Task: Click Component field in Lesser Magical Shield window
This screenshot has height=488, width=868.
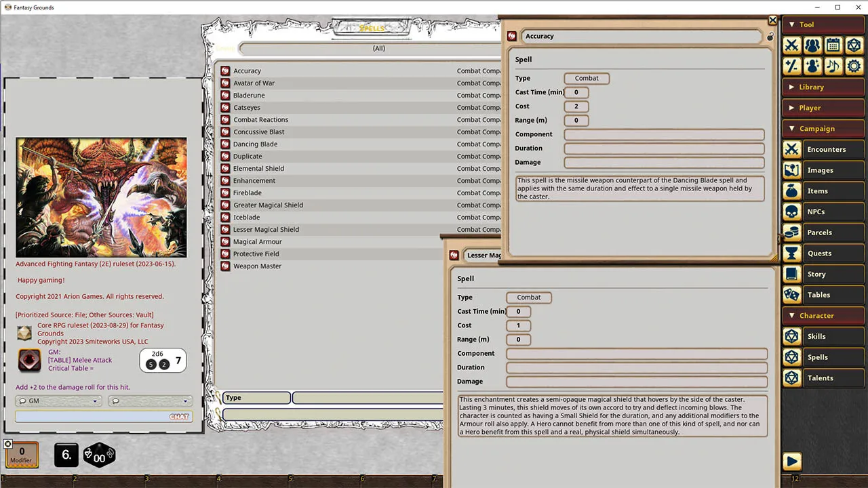Action: pyautogui.click(x=637, y=354)
